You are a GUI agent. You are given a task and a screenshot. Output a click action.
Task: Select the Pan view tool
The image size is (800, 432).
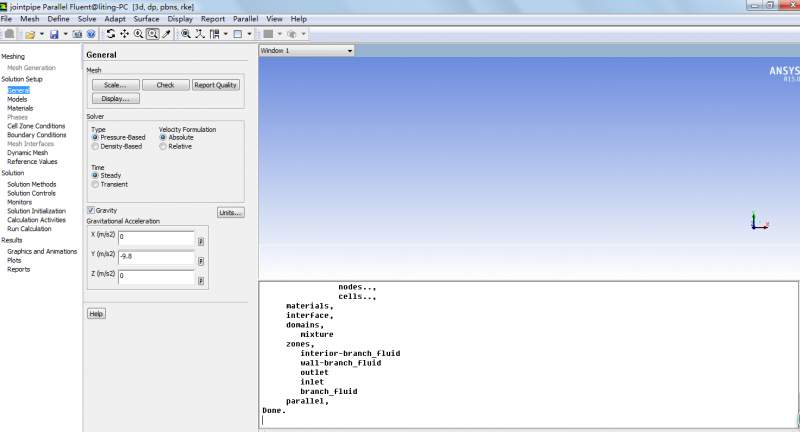coord(124,34)
